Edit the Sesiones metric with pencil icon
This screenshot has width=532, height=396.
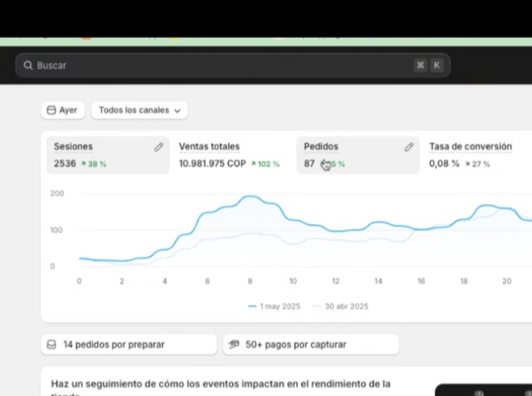(159, 147)
